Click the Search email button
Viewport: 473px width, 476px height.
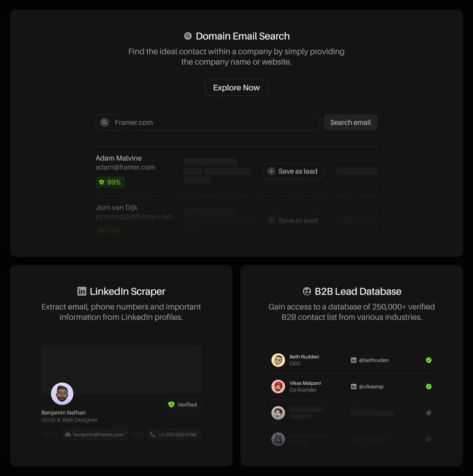[x=350, y=122]
